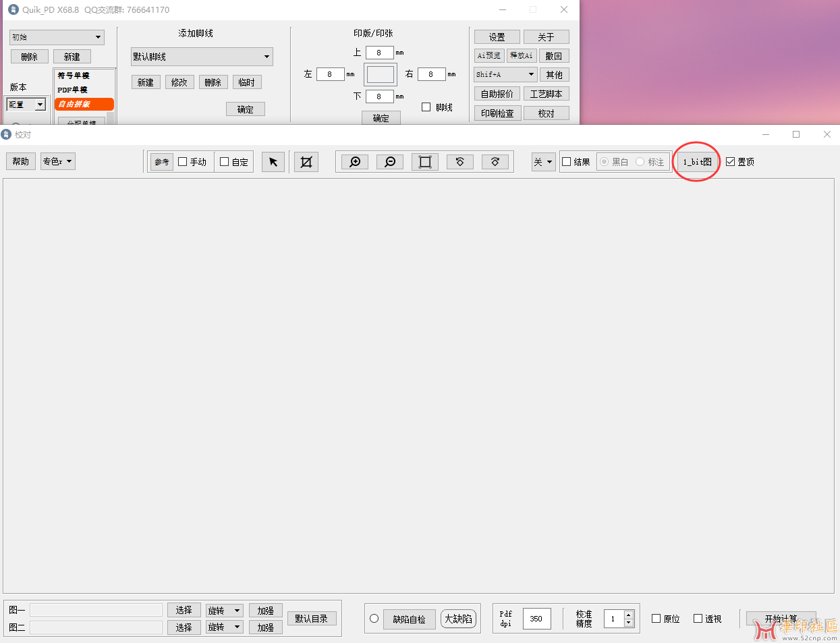Viewport: 840px width, 643px height.
Task: Click the crop tool icon
Action: click(306, 162)
